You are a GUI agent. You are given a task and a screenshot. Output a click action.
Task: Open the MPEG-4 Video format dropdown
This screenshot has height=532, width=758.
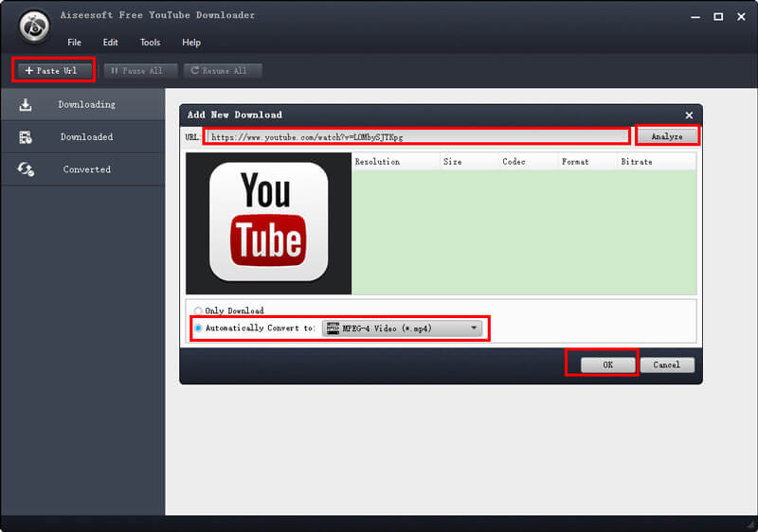(x=402, y=328)
